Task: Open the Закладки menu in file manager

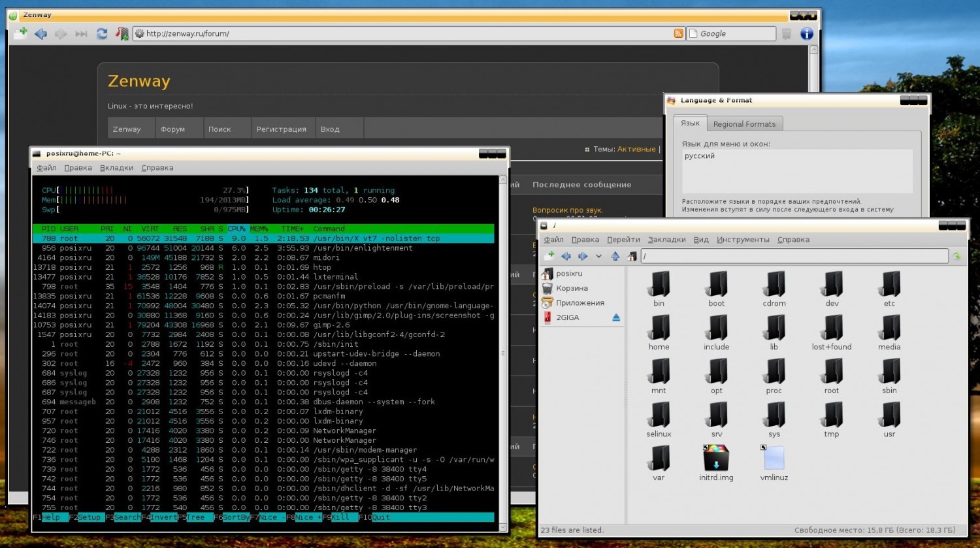Action: coord(666,240)
